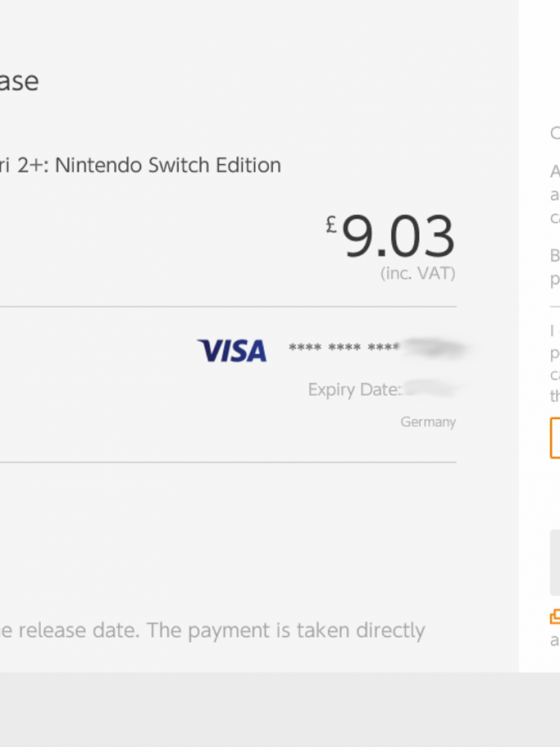This screenshot has height=747, width=560.
Task: Click the blurred expiry date value
Action: (431, 389)
